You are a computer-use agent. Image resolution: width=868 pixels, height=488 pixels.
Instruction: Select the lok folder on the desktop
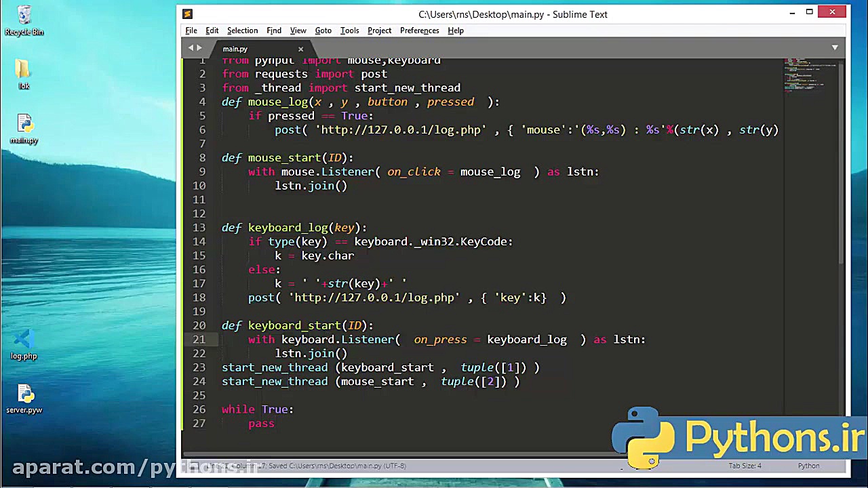24,75
